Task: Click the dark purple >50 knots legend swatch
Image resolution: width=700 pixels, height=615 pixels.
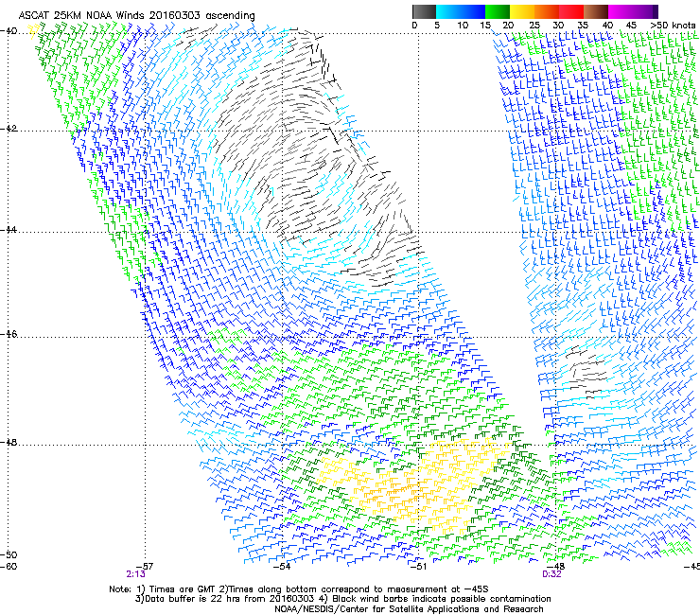Action: [655, 11]
